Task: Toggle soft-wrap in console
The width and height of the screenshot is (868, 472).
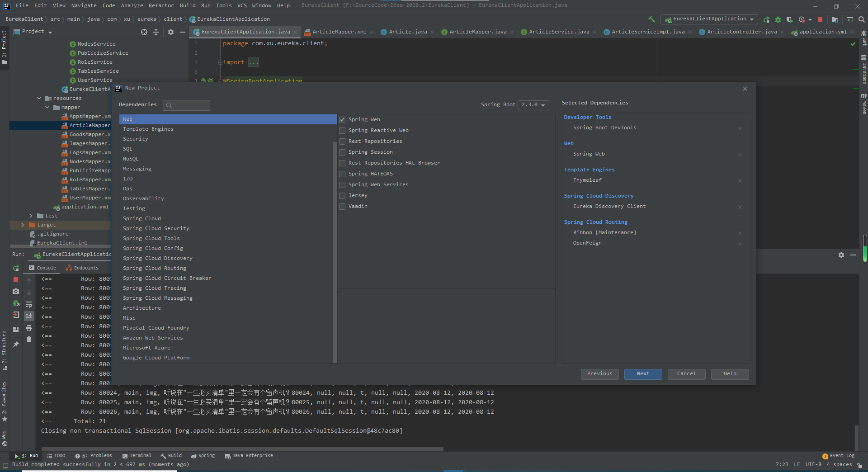Action: pos(29,304)
